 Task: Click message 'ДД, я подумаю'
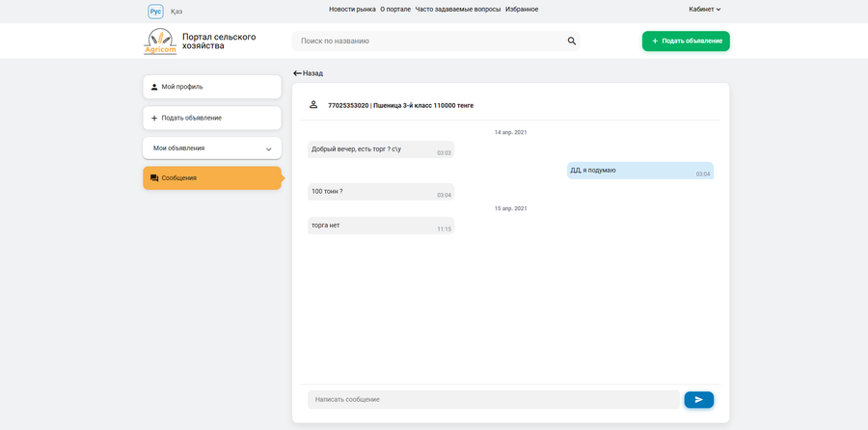click(640, 171)
